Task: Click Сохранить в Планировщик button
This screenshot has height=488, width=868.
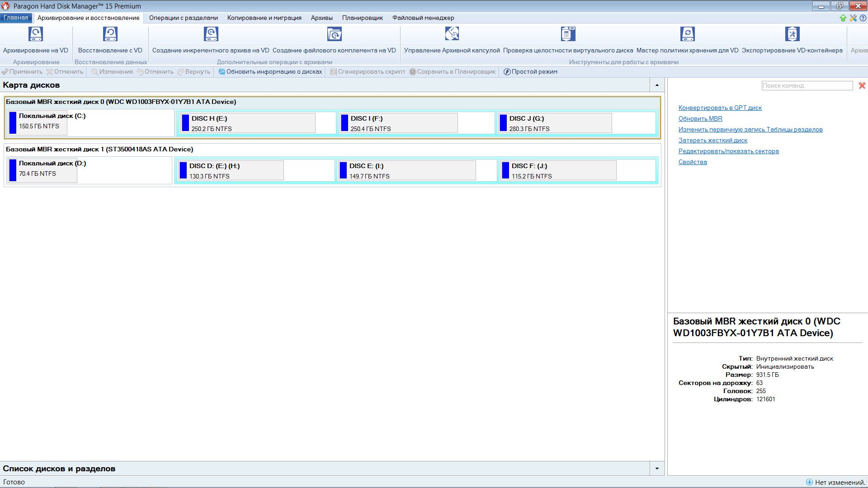Action: click(x=454, y=71)
